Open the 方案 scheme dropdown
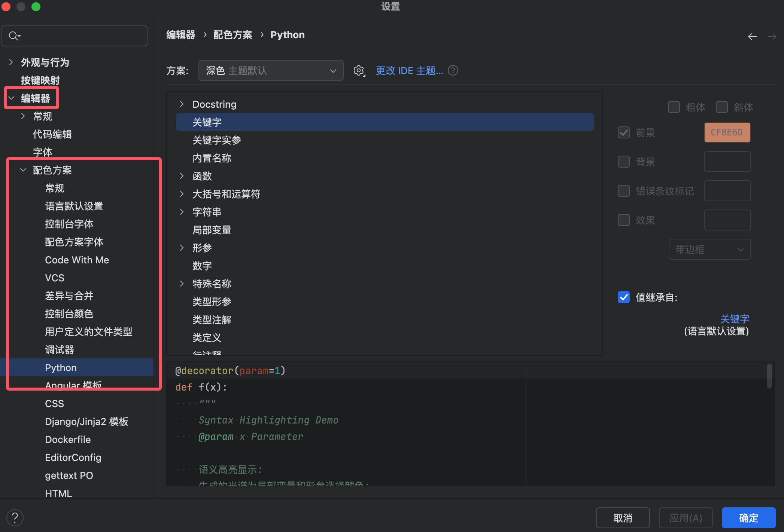 (271, 70)
